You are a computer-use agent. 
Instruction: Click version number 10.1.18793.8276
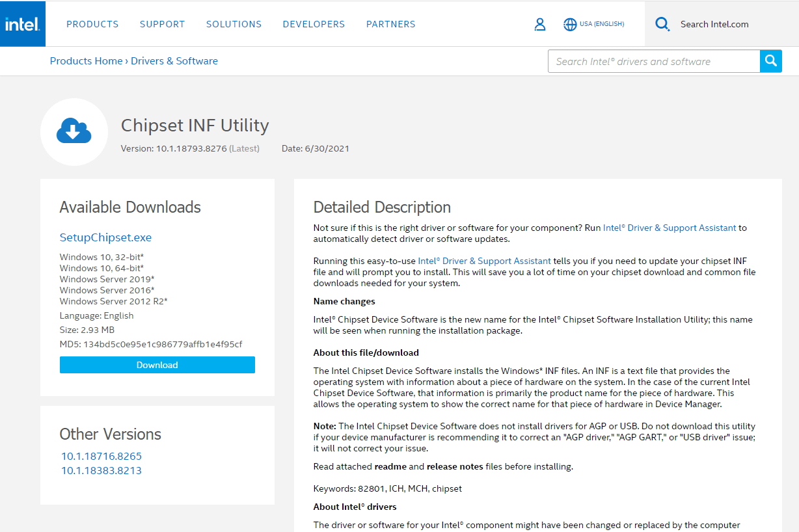[191, 148]
